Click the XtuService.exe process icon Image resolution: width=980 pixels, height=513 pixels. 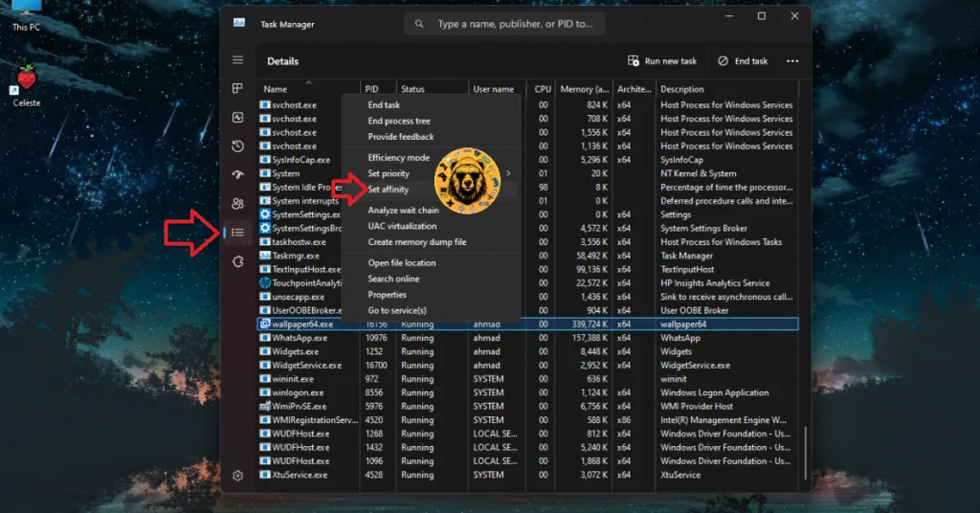pos(265,475)
